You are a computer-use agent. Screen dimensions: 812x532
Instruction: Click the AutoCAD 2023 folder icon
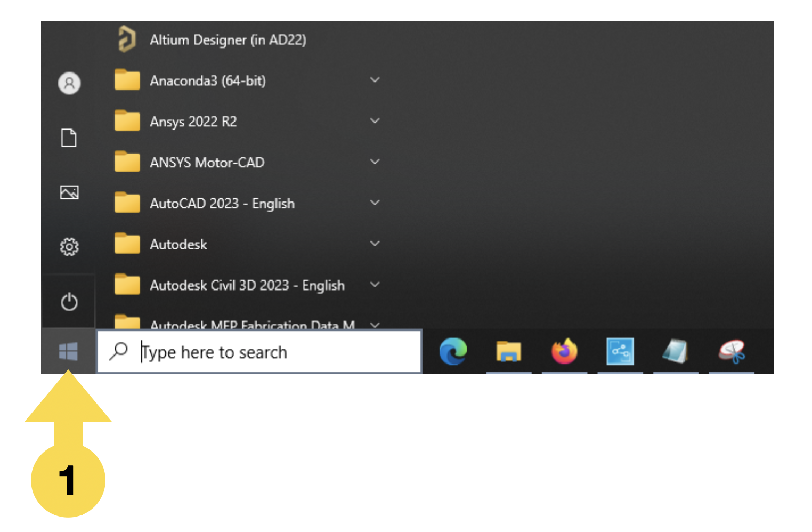(x=127, y=203)
